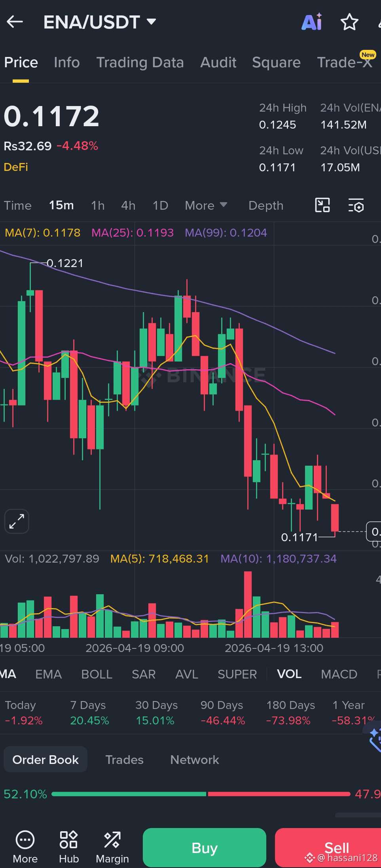Tap the DeFi category tag

pyautogui.click(x=16, y=167)
